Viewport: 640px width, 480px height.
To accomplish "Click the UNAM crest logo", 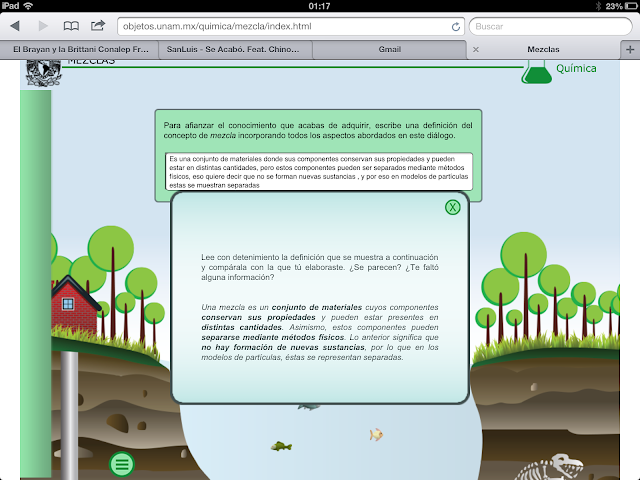I will point(43,73).
